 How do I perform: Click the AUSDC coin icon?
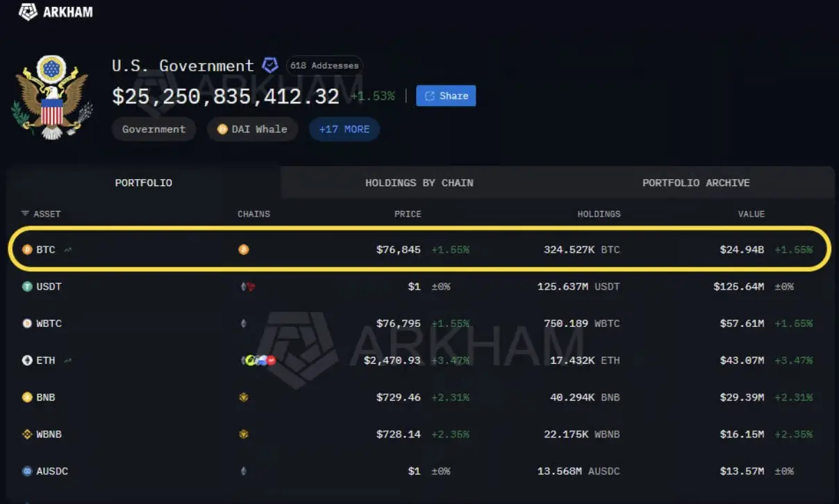click(x=27, y=471)
